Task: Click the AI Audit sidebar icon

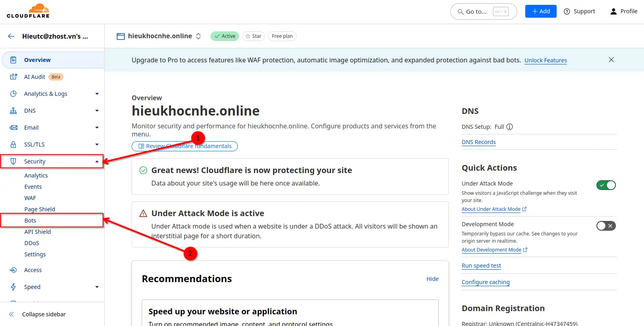Action: pyautogui.click(x=13, y=77)
